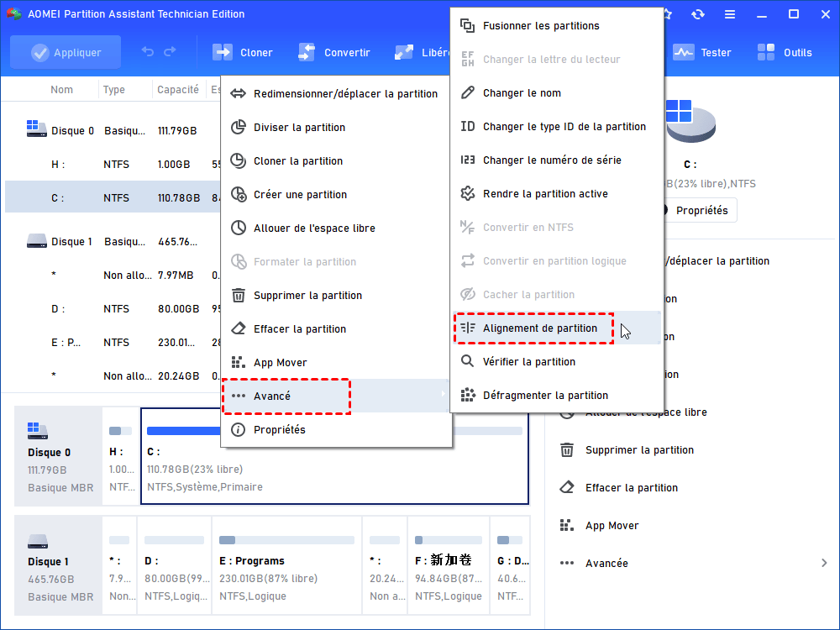Choose Diviser la partition
840x630 pixels.
[337, 128]
